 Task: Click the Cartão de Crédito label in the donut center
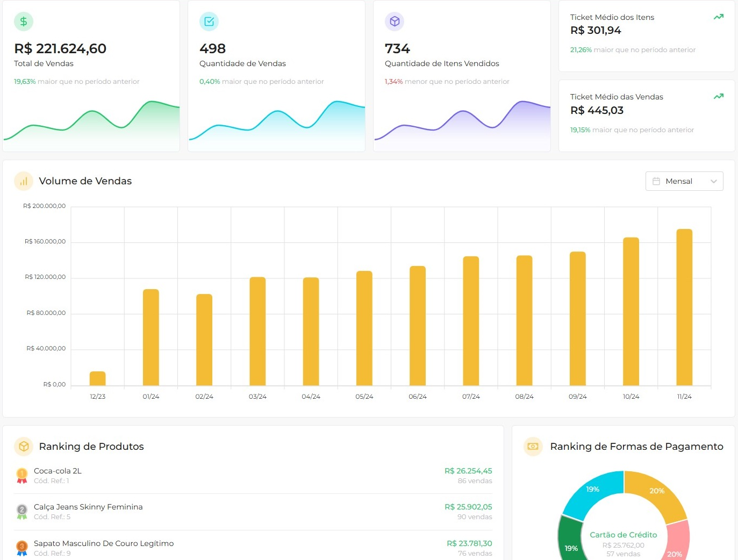click(x=623, y=535)
